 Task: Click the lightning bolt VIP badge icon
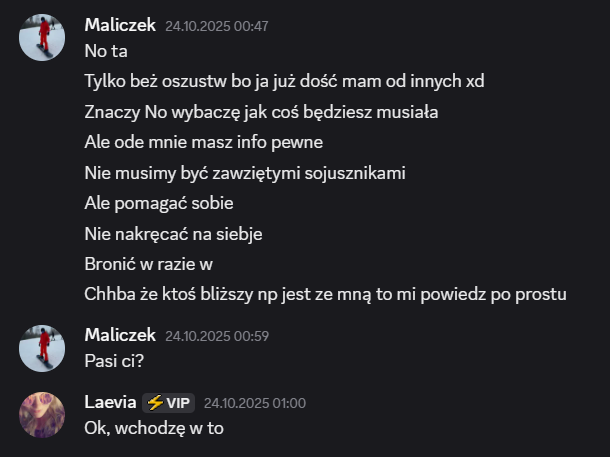click(155, 403)
